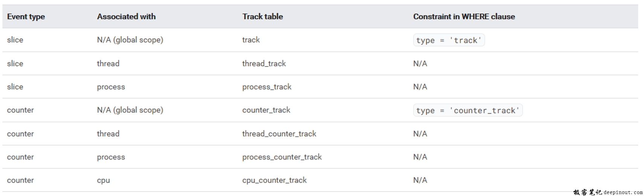
Task: Click the "cpu" cell under Associated with
Action: (x=103, y=181)
